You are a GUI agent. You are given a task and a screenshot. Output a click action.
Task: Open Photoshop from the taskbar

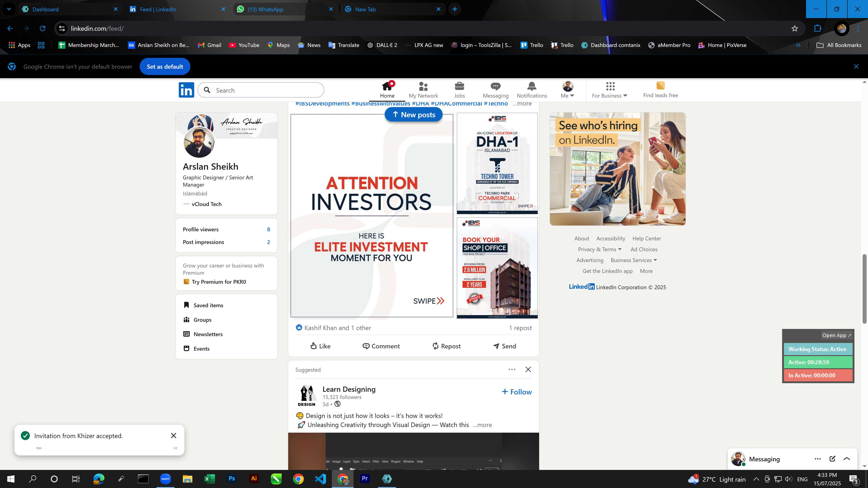point(231,479)
